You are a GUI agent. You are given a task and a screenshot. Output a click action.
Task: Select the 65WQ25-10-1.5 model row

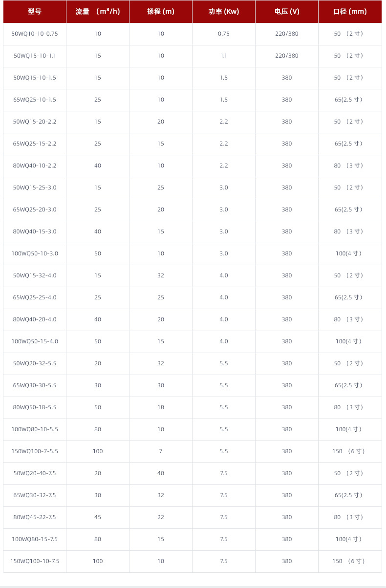(35, 100)
